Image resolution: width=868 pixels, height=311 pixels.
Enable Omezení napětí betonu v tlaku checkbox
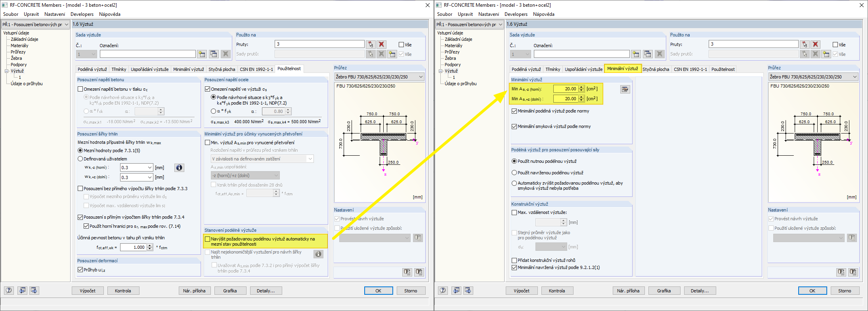pos(80,89)
